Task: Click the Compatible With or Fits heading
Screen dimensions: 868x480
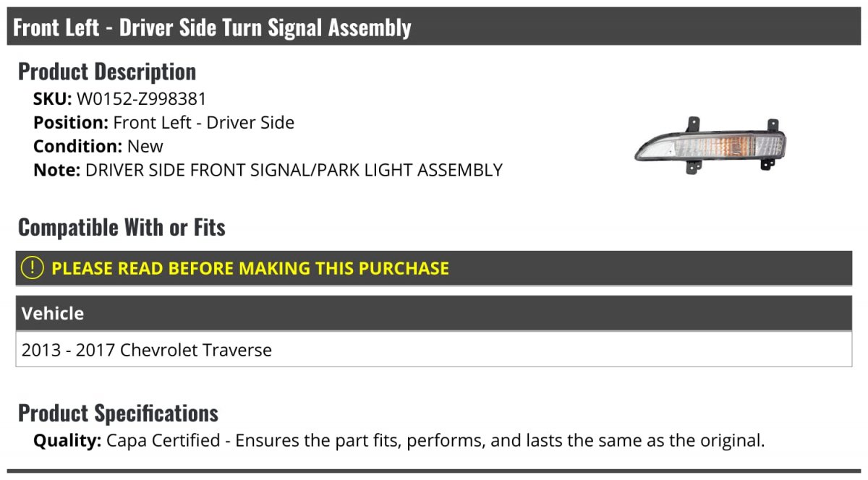Action: click(x=122, y=228)
